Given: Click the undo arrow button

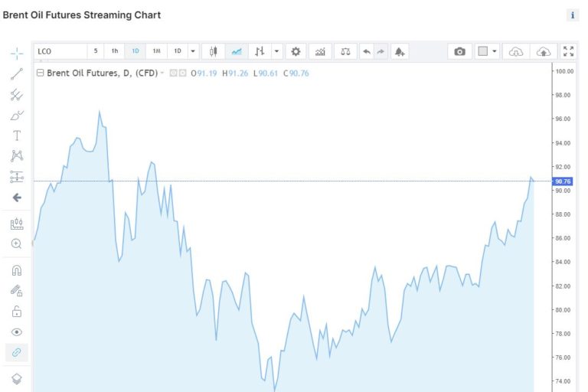Looking at the screenshot, I should [x=367, y=51].
